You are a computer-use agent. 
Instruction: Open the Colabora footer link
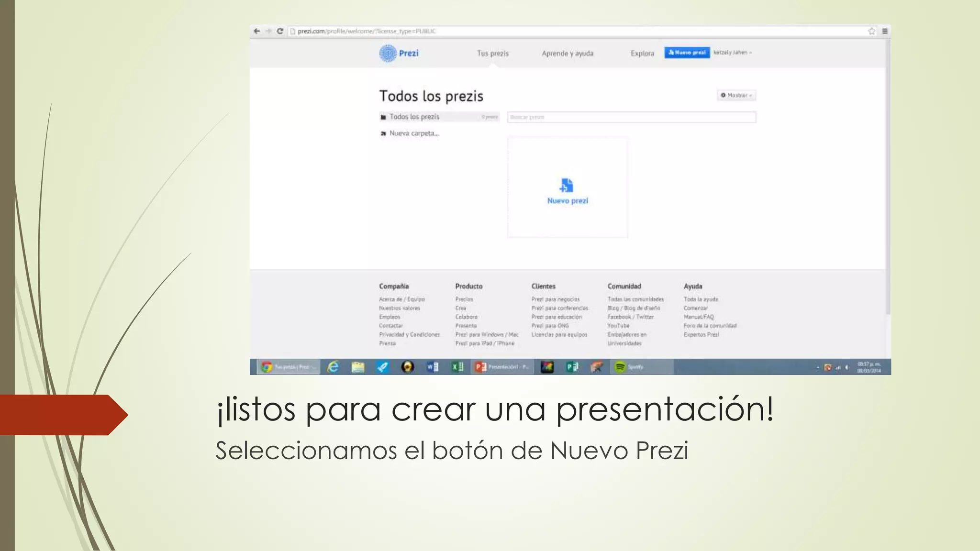[x=466, y=317]
